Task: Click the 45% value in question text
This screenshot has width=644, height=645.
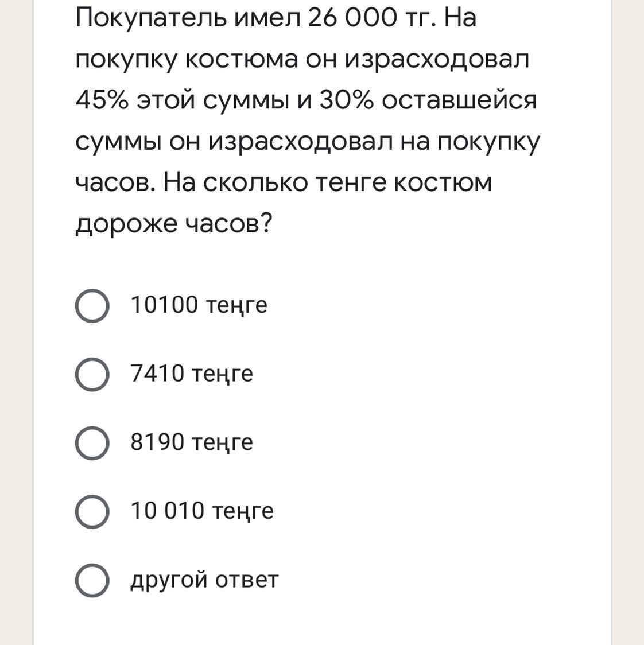Action: [x=102, y=100]
